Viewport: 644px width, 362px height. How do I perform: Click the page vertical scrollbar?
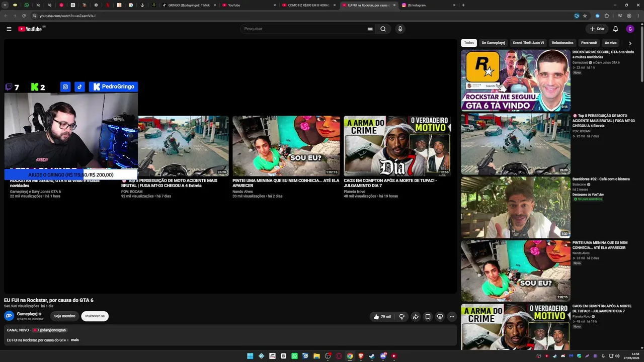[642, 55]
